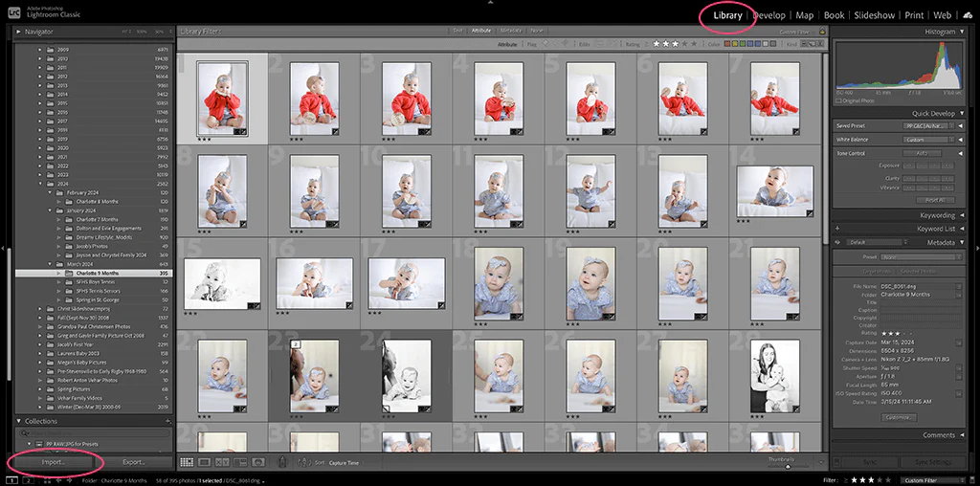The width and height of the screenshot is (980, 486).
Task: Open Compare view (X|Y) in toolbar
Action: tap(222, 462)
